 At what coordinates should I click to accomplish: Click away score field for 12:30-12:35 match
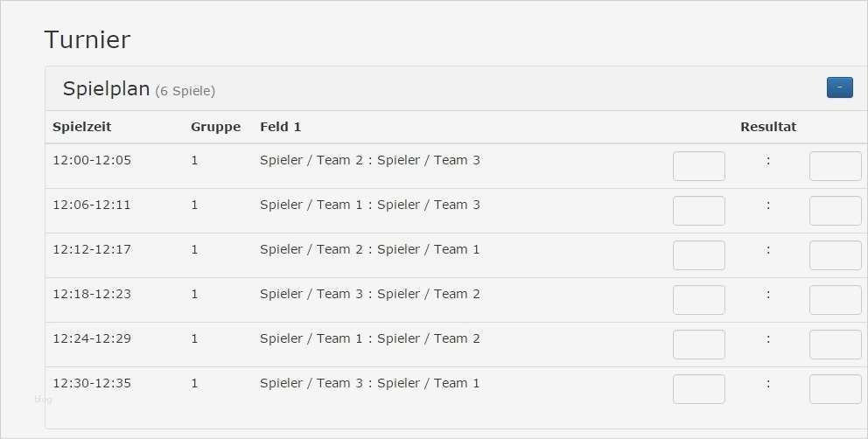coord(835,389)
